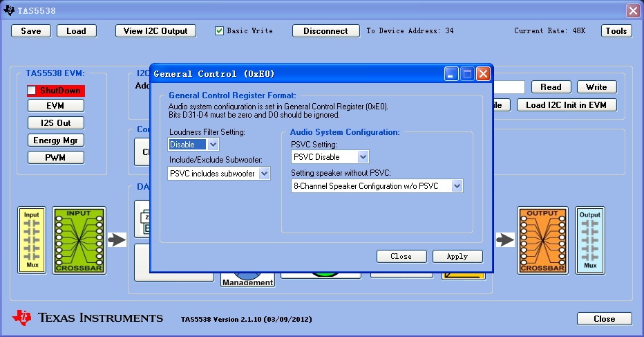Click Load I2C Init in EVM
Screen dimensions: 644x337
coord(567,105)
